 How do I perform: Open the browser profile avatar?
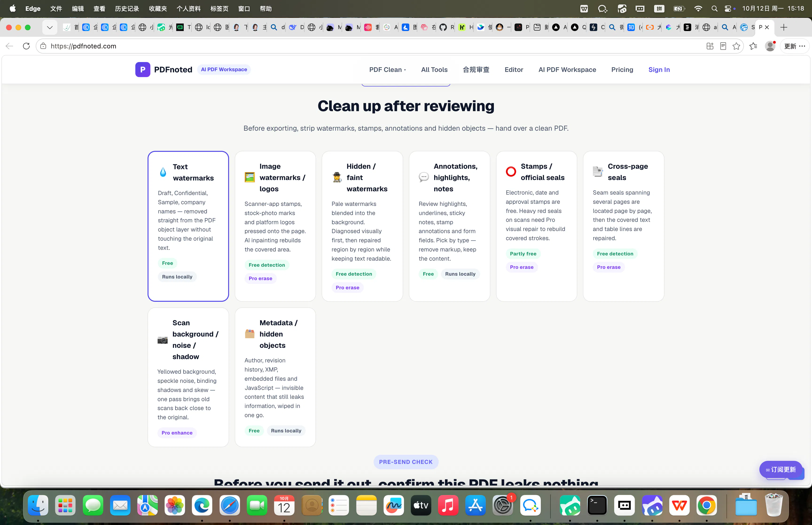pyautogui.click(x=770, y=46)
